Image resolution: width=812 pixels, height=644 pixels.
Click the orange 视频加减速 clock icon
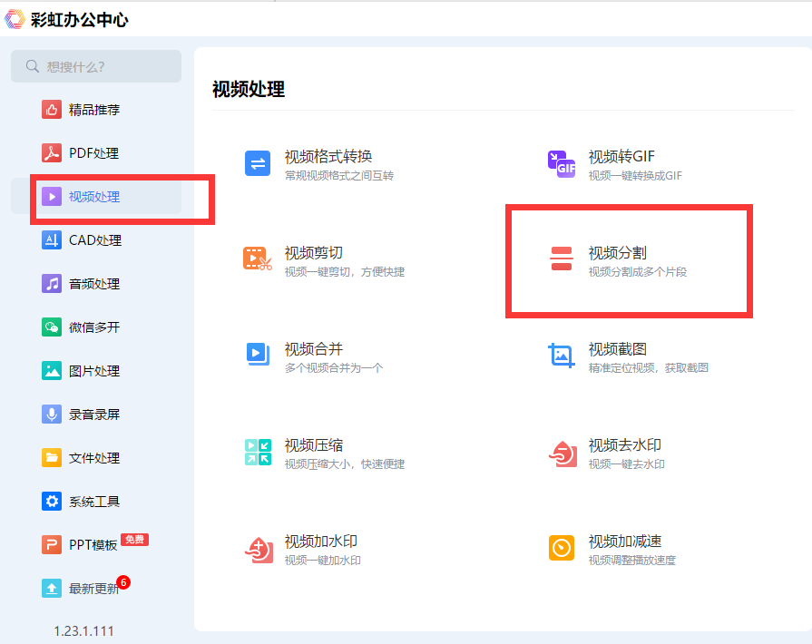click(562, 548)
